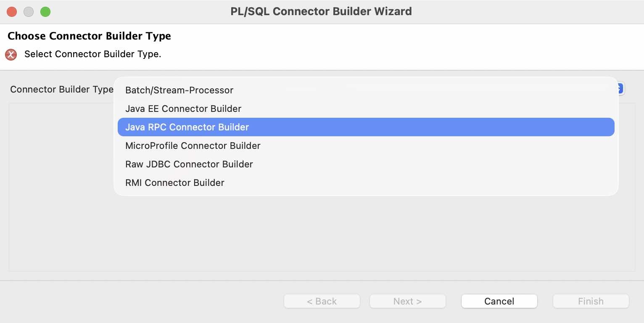
Task: Choose "Raw JDBC Connector Builder" from the list
Action: pyautogui.click(x=189, y=164)
